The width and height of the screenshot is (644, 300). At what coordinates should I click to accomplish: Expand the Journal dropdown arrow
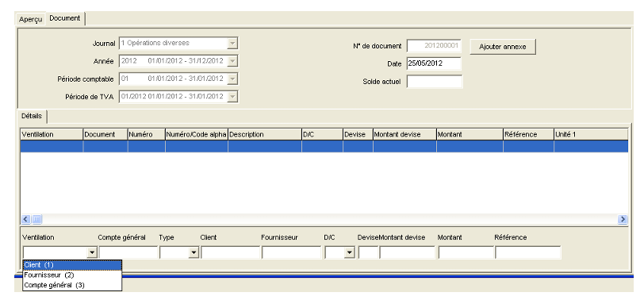coord(232,43)
